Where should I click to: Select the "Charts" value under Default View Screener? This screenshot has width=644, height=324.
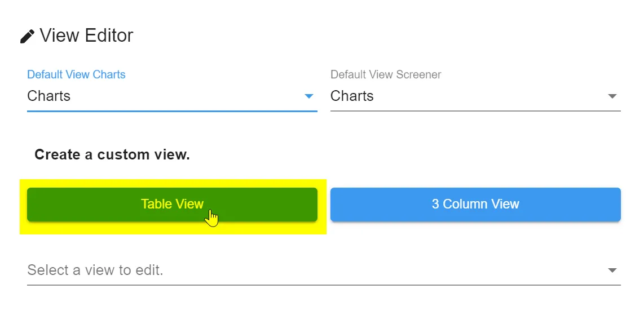point(352,96)
